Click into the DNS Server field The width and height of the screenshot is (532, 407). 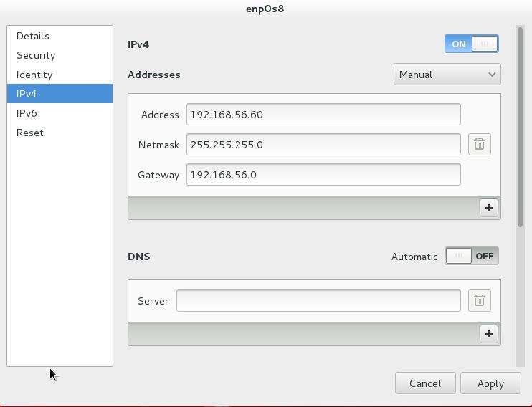[x=318, y=300]
